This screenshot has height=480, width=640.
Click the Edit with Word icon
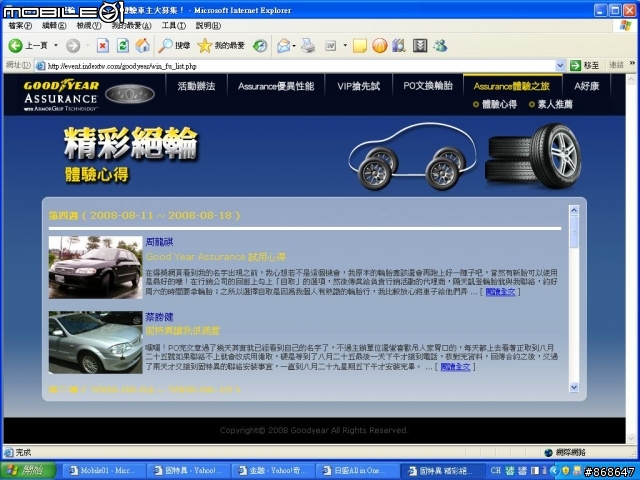pyautogui.click(x=331, y=45)
